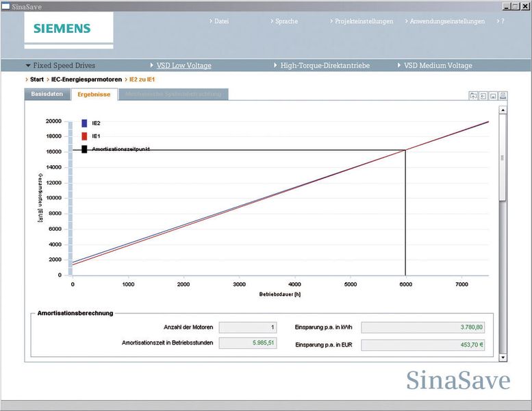Screen dimensions: 532x411
Task: Click the red IE1 legend swatch
Action: click(x=84, y=136)
